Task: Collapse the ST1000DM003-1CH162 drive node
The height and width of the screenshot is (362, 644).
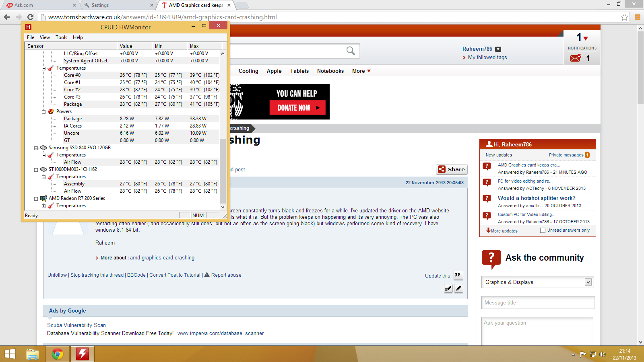Action: point(36,169)
